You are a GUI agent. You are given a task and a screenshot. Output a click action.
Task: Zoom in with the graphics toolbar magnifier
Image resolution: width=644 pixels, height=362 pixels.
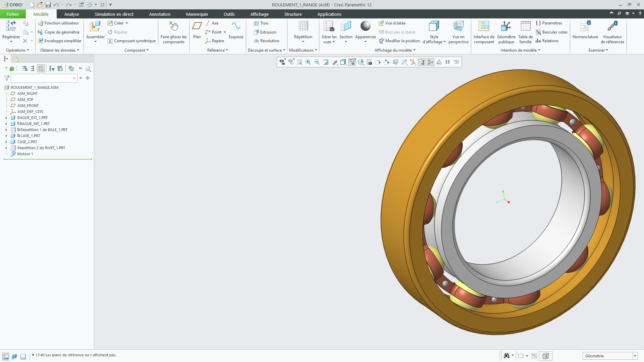[308, 62]
